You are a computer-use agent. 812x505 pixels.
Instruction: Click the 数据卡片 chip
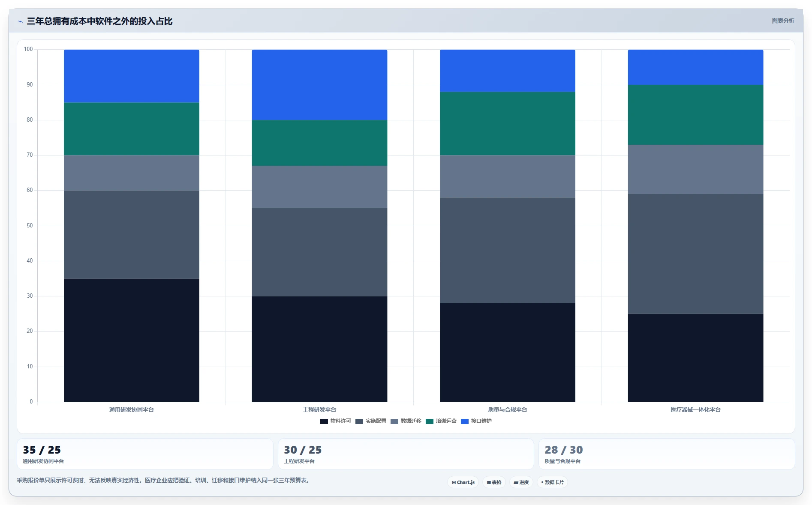pos(552,482)
